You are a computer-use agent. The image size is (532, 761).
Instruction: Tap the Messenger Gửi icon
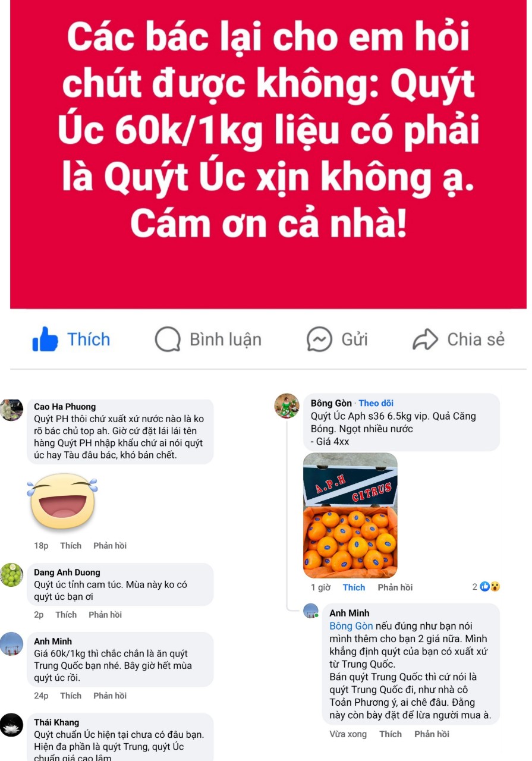(x=319, y=339)
